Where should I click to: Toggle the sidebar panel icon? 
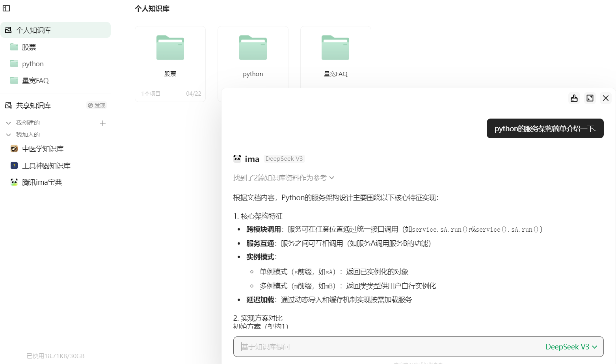tap(6, 8)
